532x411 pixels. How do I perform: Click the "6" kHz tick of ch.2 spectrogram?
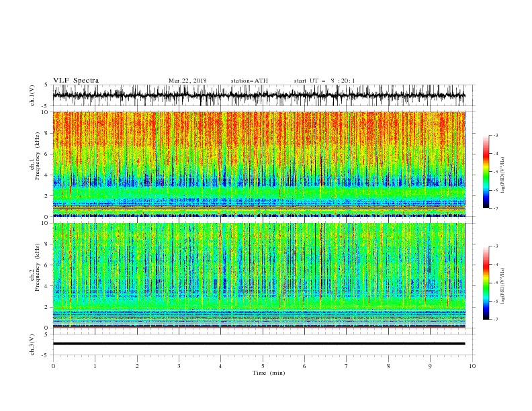coord(46,265)
